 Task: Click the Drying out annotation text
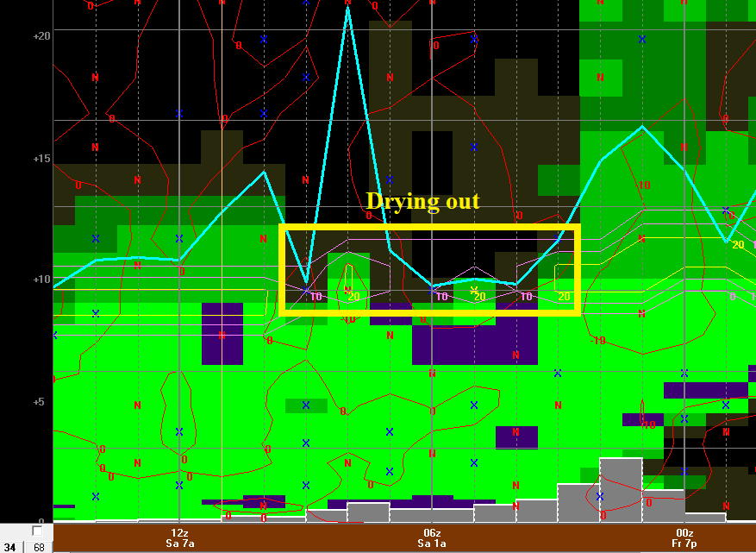pyautogui.click(x=422, y=201)
